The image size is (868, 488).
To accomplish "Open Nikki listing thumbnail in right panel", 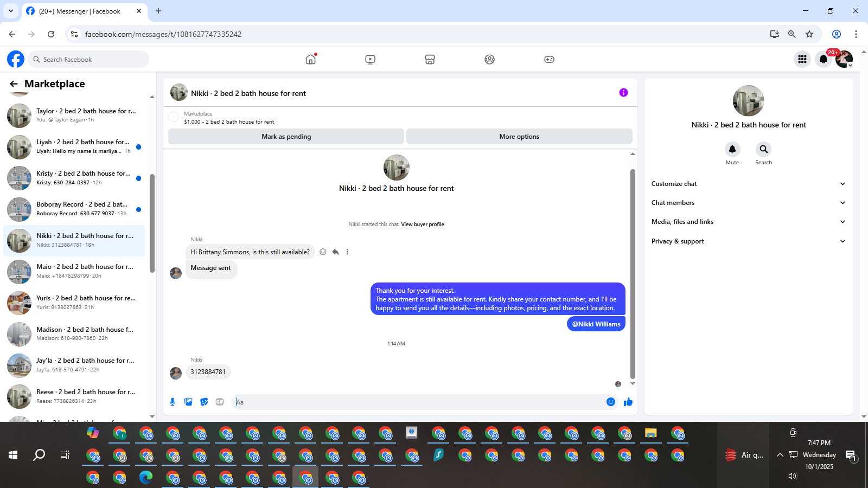I will click(748, 101).
